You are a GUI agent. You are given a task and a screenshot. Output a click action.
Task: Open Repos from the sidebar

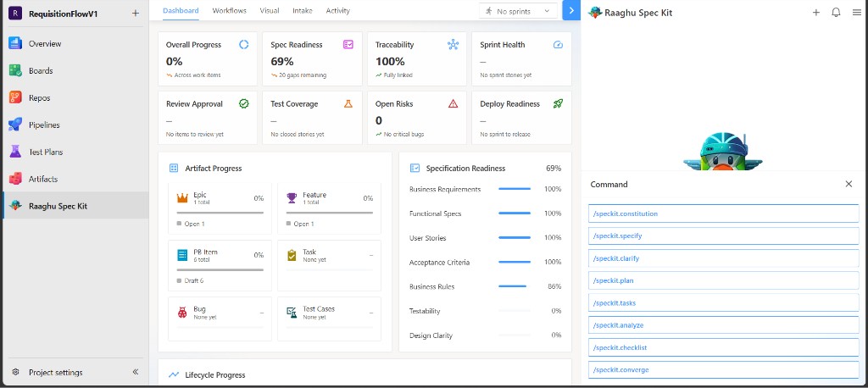[75, 98]
